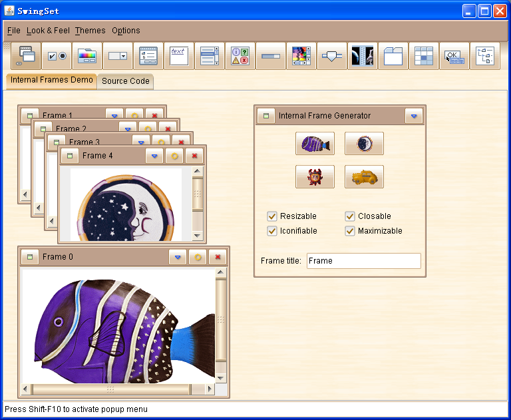Click the moon image button in Frame Generator

coord(365,144)
